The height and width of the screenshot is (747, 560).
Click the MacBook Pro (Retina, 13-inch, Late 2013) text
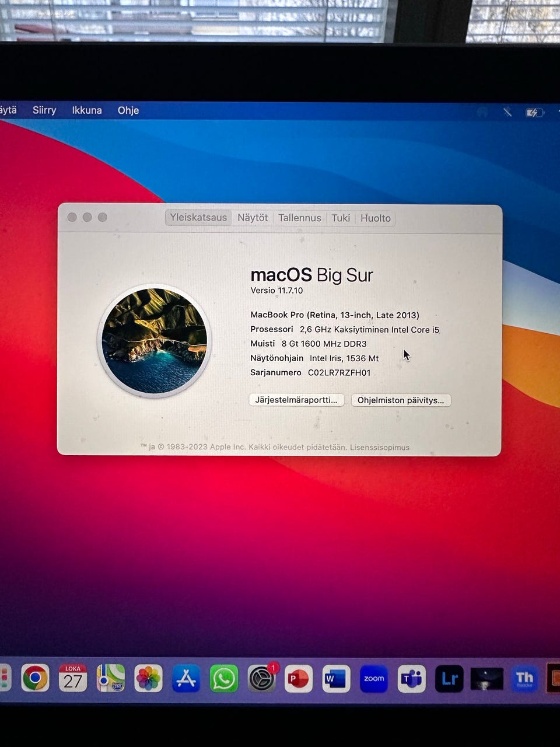335,315
